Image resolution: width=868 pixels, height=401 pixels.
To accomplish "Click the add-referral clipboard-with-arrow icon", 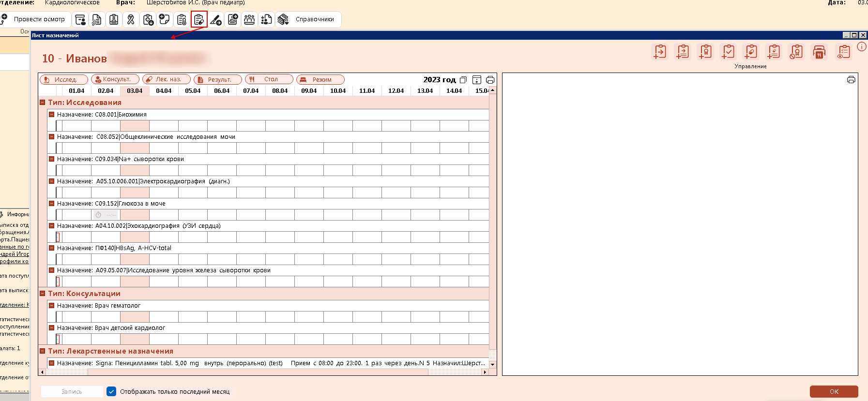I will (x=660, y=52).
